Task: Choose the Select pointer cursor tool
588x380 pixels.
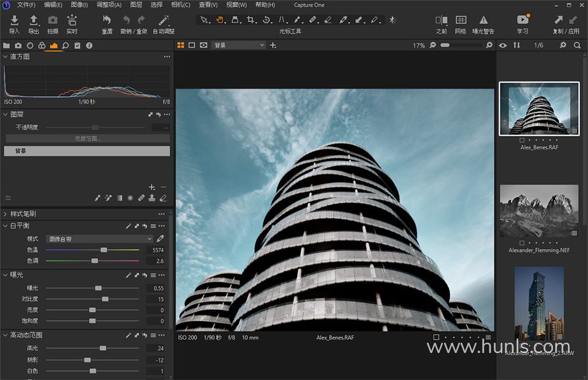Action: (x=205, y=20)
